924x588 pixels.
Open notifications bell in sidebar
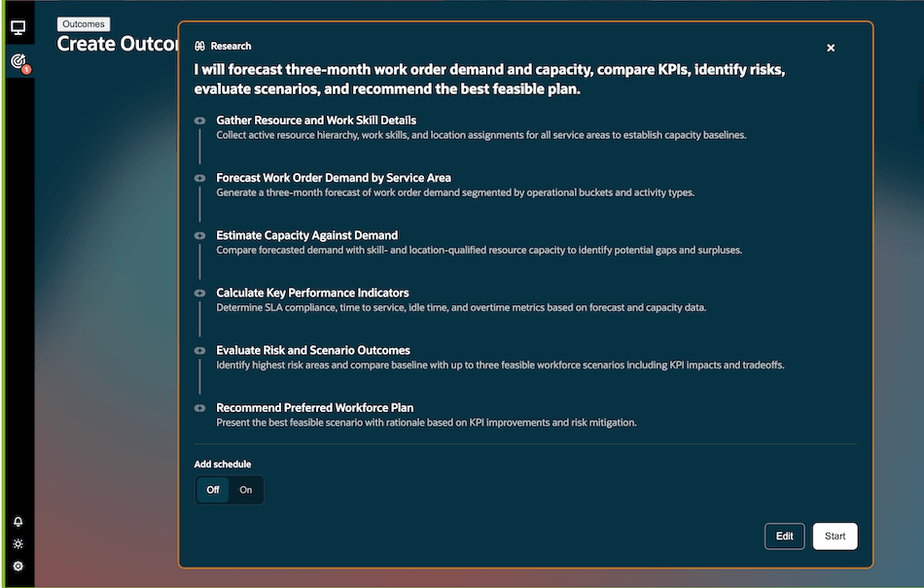pyautogui.click(x=18, y=522)
